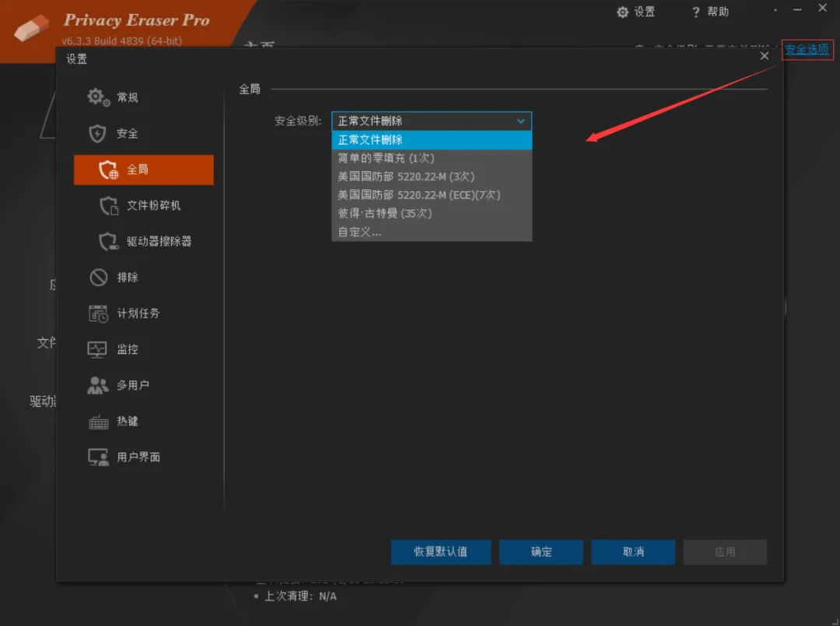The height and width of the screenshot is (626, 840).
Task: Click the 恢复默认值 (Restore Defaults) button
Action: point(441,552)
